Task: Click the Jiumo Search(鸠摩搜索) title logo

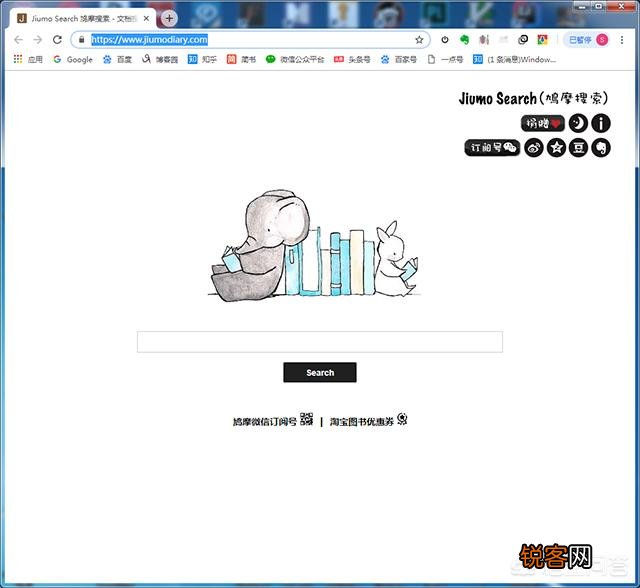Action: 533,98
